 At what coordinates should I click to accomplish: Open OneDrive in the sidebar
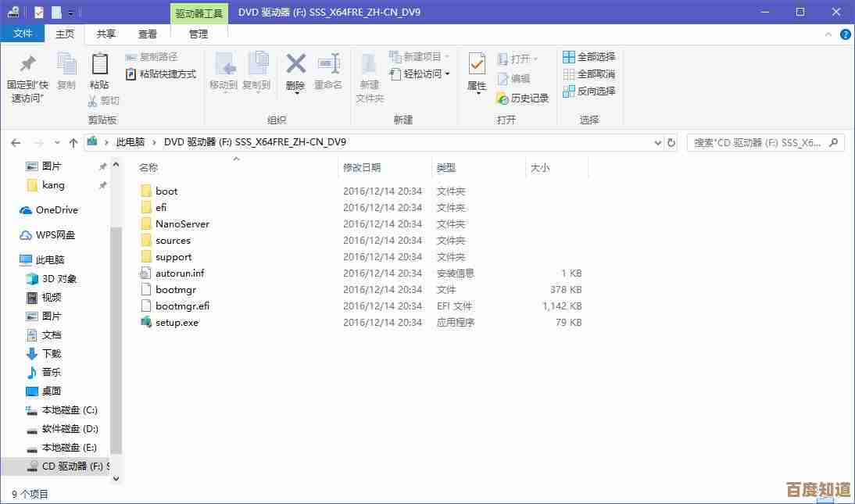tap(55, 209)
